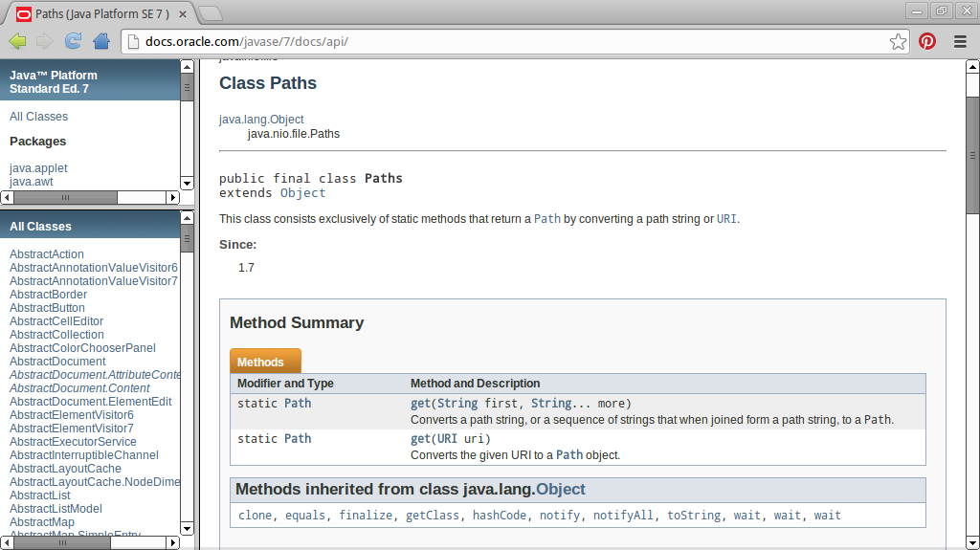Image resolution: width=980 pixels, height=550 pixels.
Task: Open AbstractCellEditor class
Action: [x=56, y=321]
